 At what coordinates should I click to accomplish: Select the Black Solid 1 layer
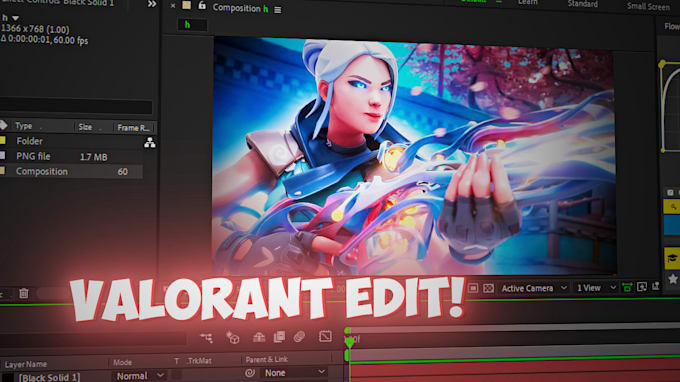[49, 377]
